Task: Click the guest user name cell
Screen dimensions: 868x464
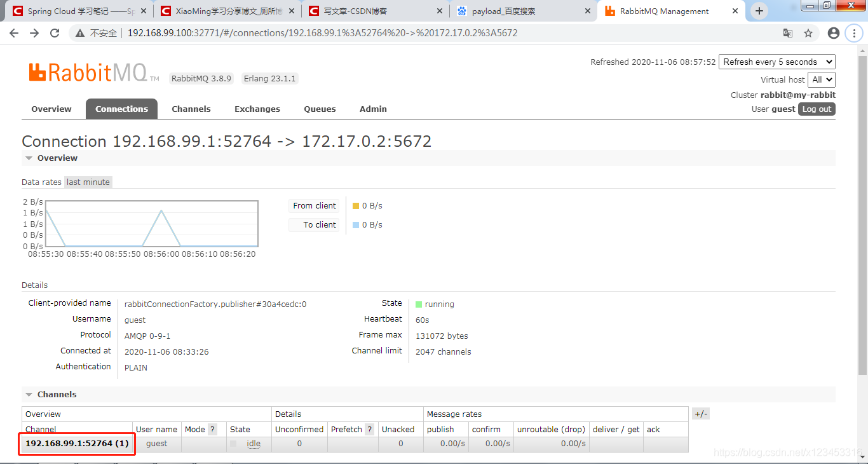Action: [x=157, y=444]
